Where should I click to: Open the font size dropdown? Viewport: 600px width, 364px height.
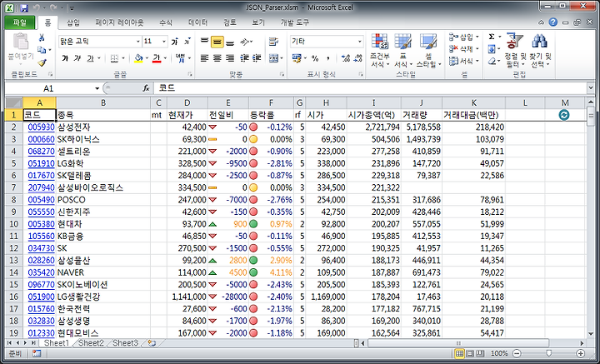pyautogui.click(x=164, y=42)
